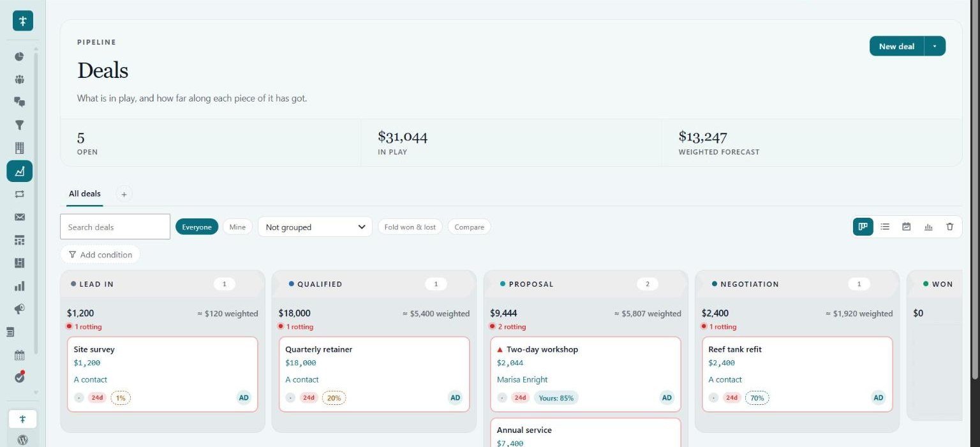Click the PROPOSAL column header
The height and width of the screenshot is (447, 980).
pyautogui.click(x=586, y=284)
